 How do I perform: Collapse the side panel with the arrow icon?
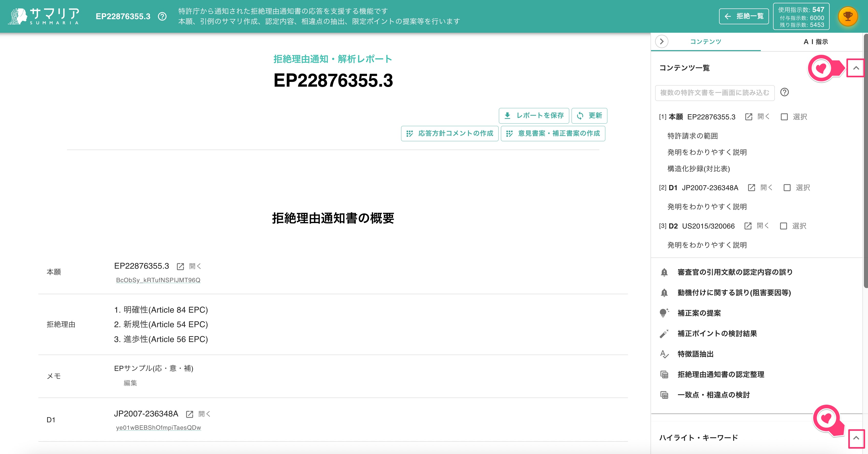[x=661, y=41]
